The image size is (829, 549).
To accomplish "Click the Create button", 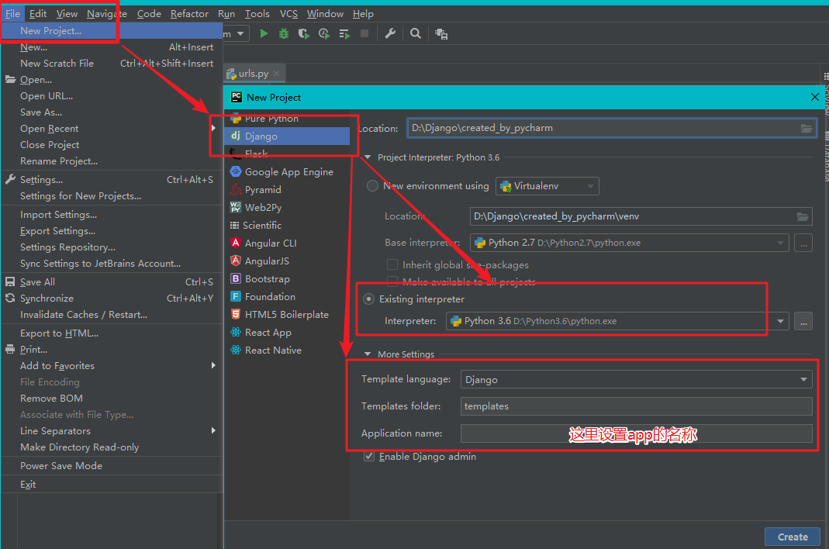I will [793, 537].
